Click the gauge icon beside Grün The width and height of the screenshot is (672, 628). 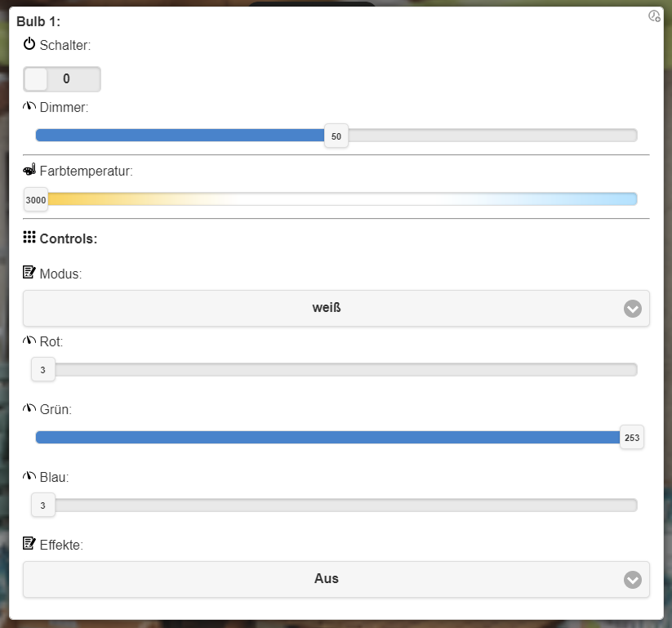29,408
